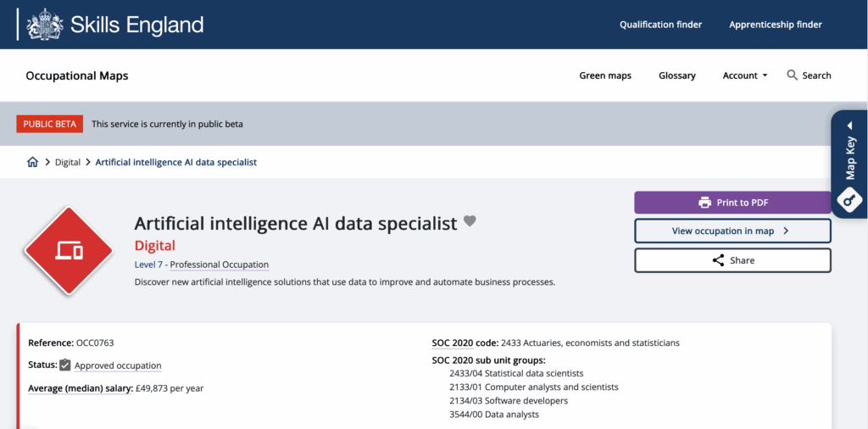This screenshot has width=868, height=429.
Task: Open the Glossary menu item
Action: [x=676, y=75]
